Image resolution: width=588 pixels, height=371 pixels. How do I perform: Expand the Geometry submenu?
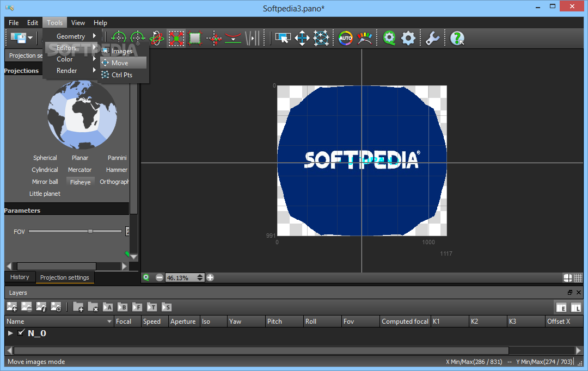pyautogui.click(x=71, y=36)
